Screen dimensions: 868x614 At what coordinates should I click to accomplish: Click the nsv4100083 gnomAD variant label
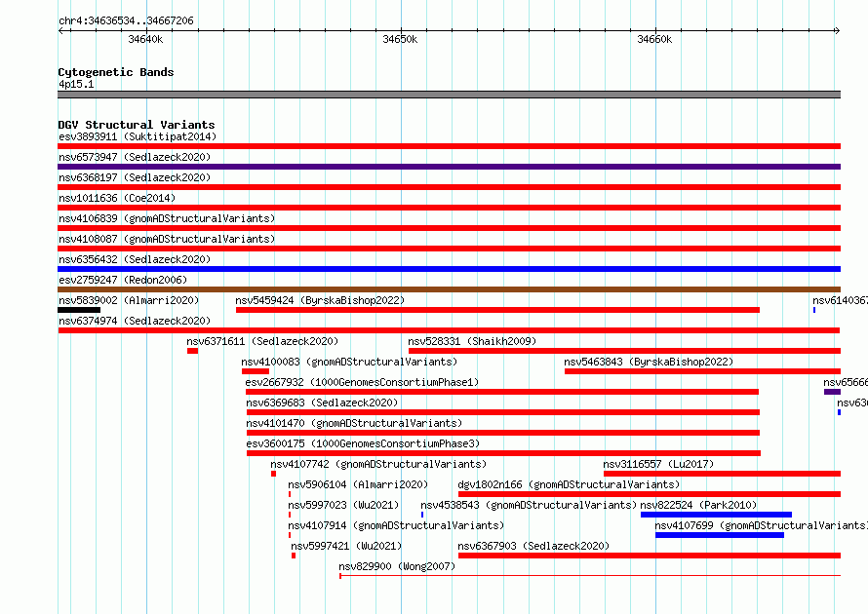(x=349, y=362)
